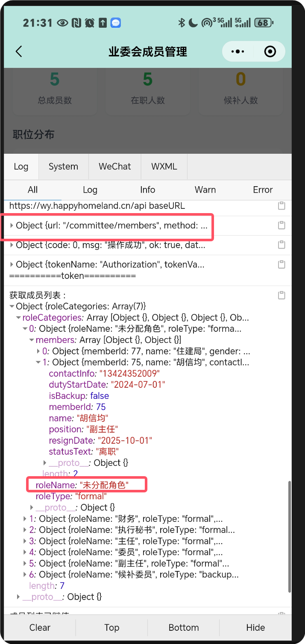Image resolution: width=305 pixels, height=644 pixels.
Task: Expand role category 2 执行秘书
Action: pos(25,530)
